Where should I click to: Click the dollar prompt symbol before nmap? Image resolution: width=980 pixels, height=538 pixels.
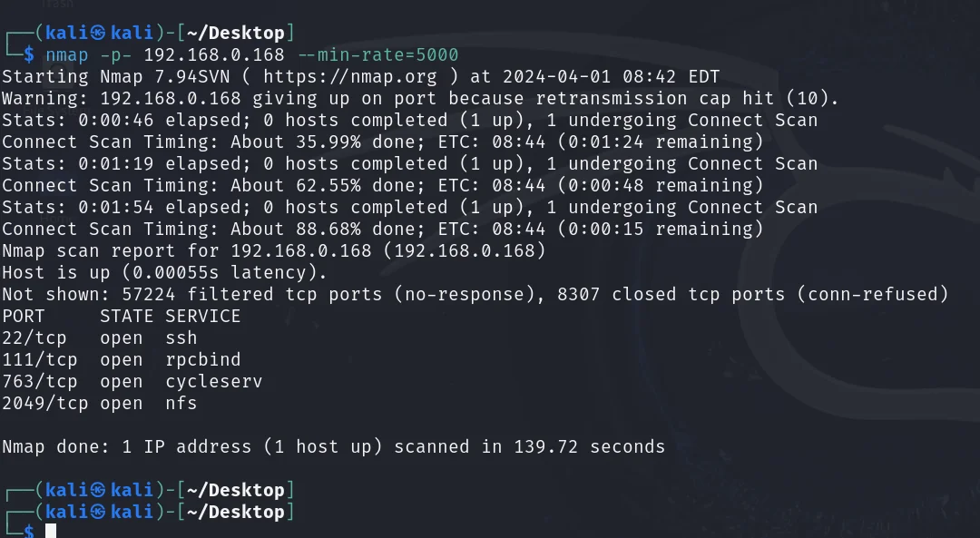[29, 54]
